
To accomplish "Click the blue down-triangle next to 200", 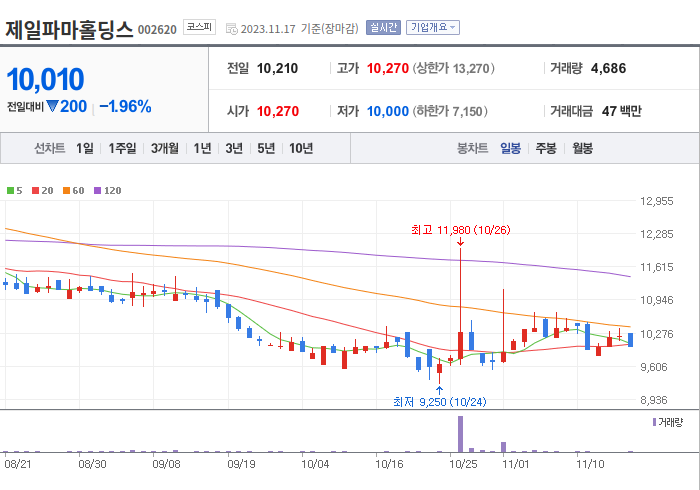I will point(52,106).
